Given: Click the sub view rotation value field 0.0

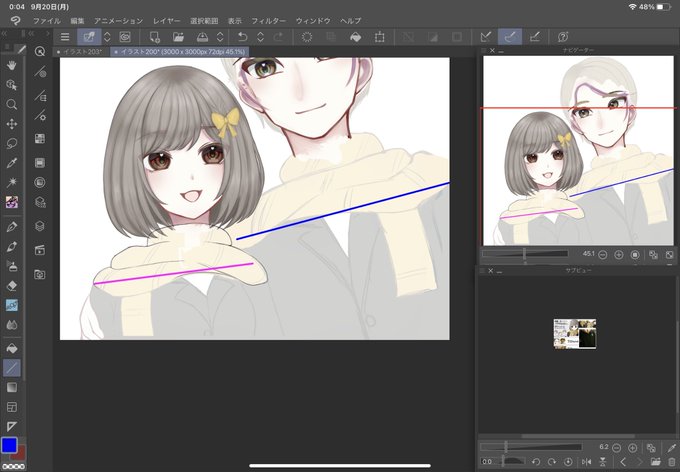Looking at the screenshot, I should [x=488, y=462].
